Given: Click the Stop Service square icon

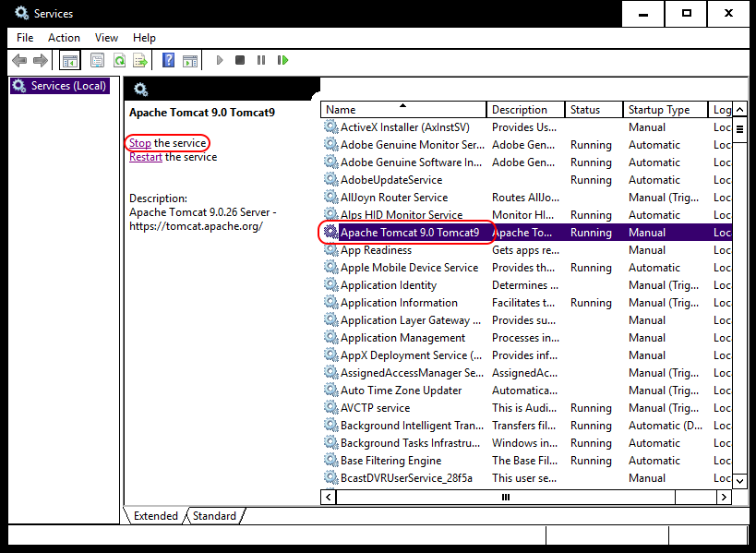Looking at the screenshot, I should 240,60.
